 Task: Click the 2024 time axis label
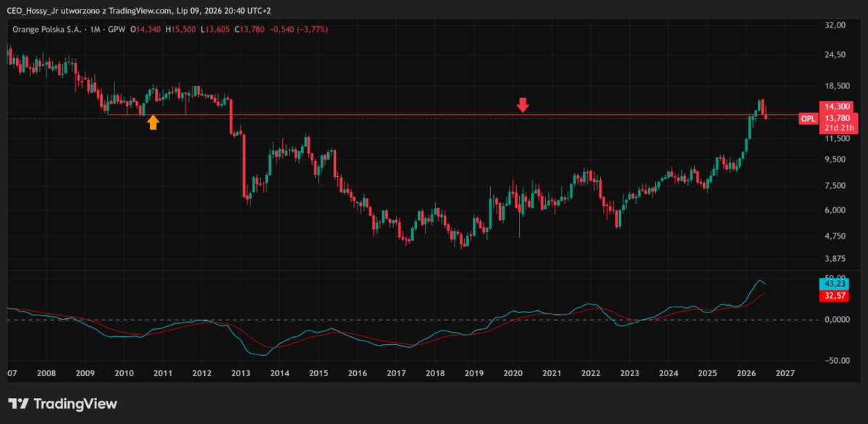[x=669, y=373]
